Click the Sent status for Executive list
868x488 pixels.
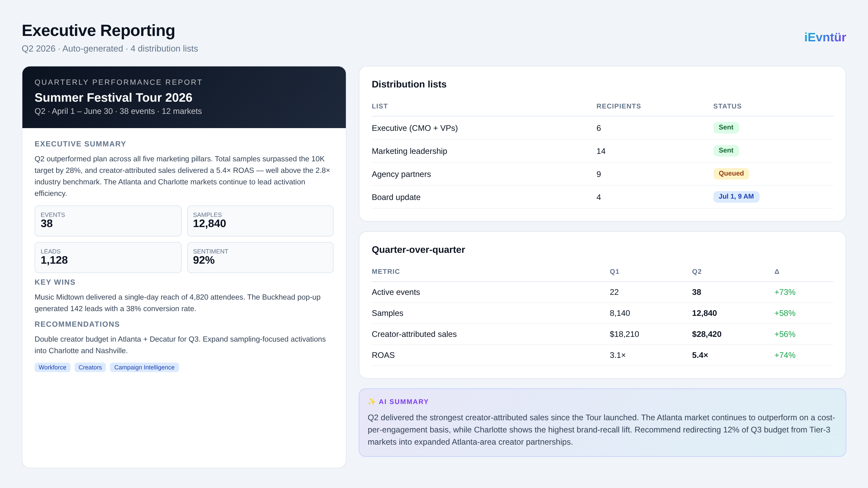[x=726, y=127]
